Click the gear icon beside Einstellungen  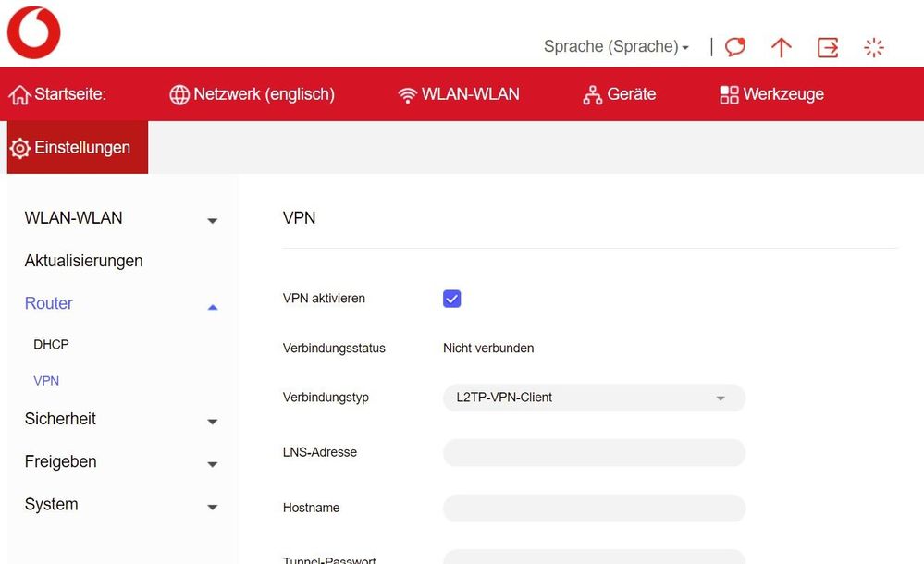pyautogui.click(x=19, y=147)
